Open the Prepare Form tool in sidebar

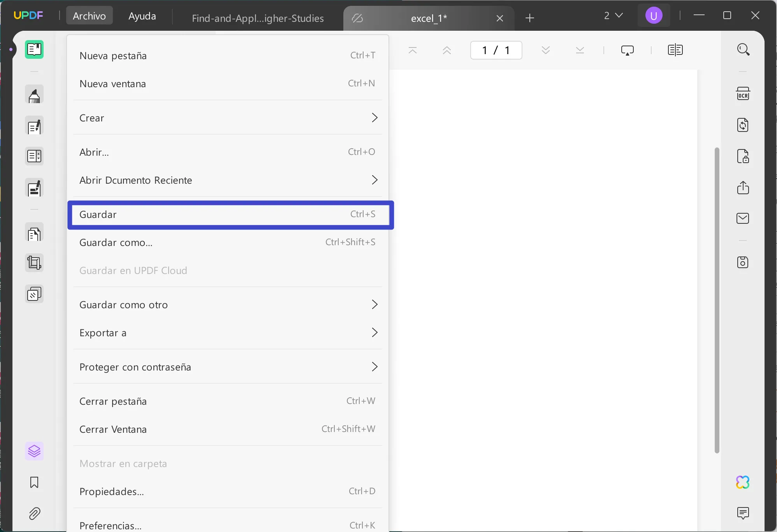point(34,156)
